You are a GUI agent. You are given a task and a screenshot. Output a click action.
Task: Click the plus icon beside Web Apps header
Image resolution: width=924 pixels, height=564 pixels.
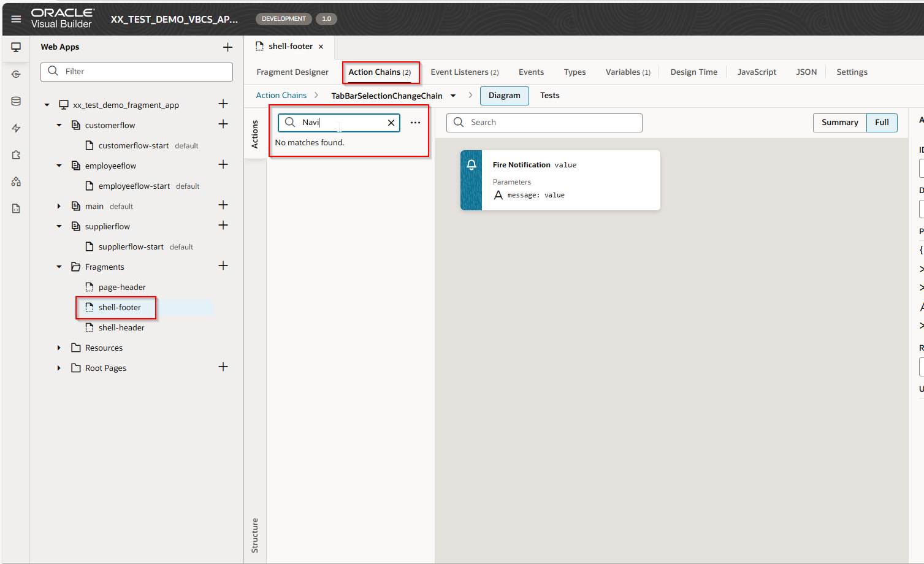pyautogui.click(x=227, y=47)
